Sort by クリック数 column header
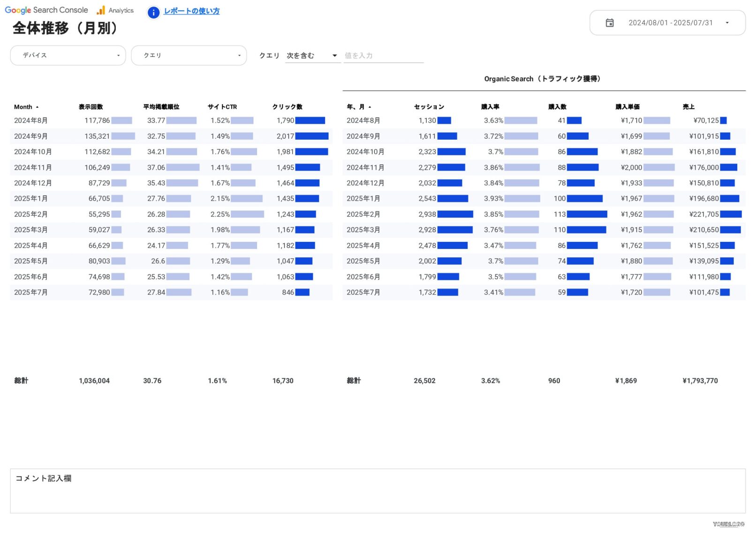This screenshot has height=534, width=756. pos(287,107)
